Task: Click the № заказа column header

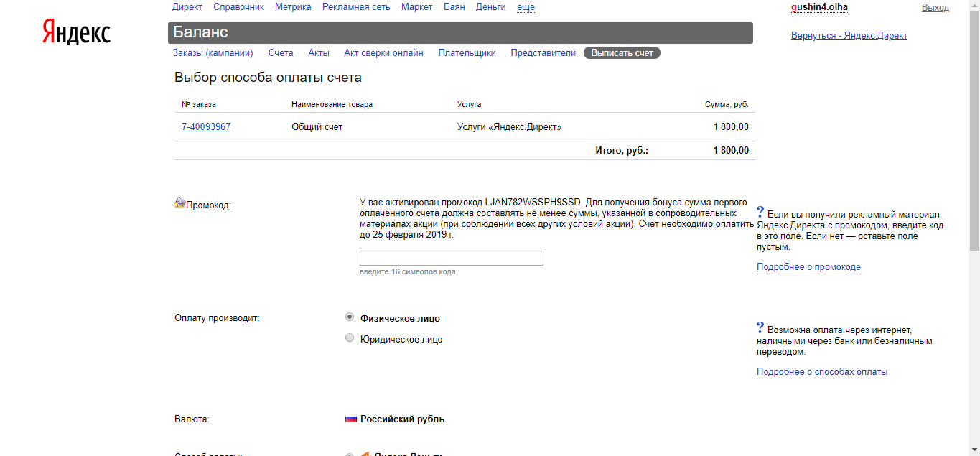Action: click(x=199, y=104)
